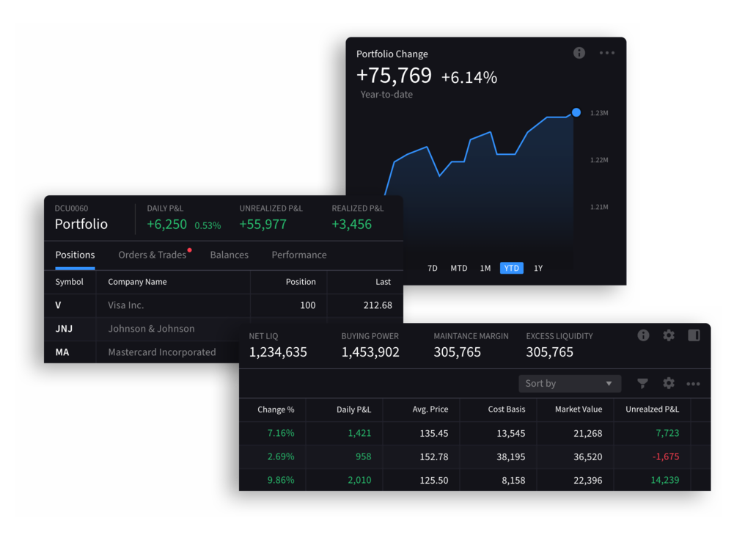Select the 1M interval option
This screenshot has width=756, height=535.
point(485,268)
